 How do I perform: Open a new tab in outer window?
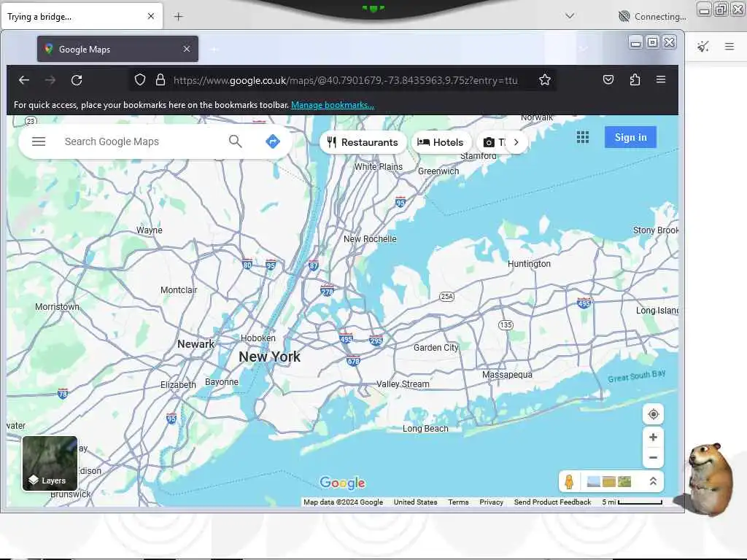[x=178, y=17]
